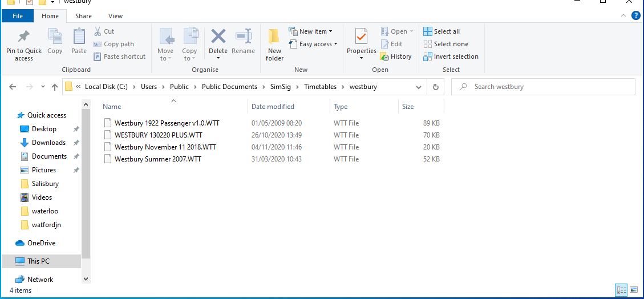The height and width of the screenshot is (299, 644).
Task: Click the History button
Action: (396, 56)
